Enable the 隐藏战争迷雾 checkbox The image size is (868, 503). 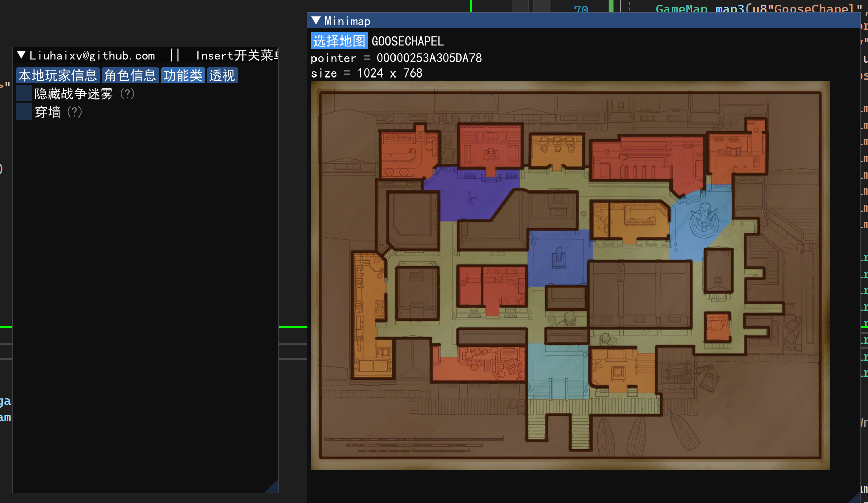(23, 93)
